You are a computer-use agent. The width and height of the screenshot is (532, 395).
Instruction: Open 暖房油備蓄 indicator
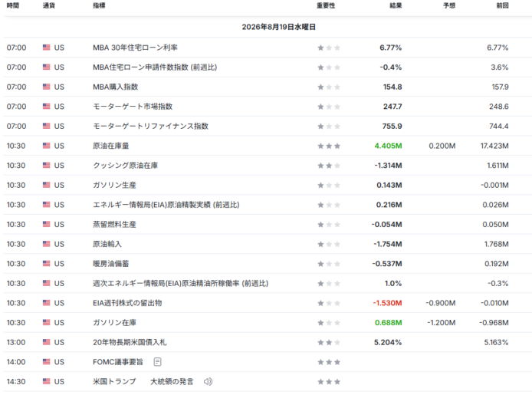pos(111,264)
